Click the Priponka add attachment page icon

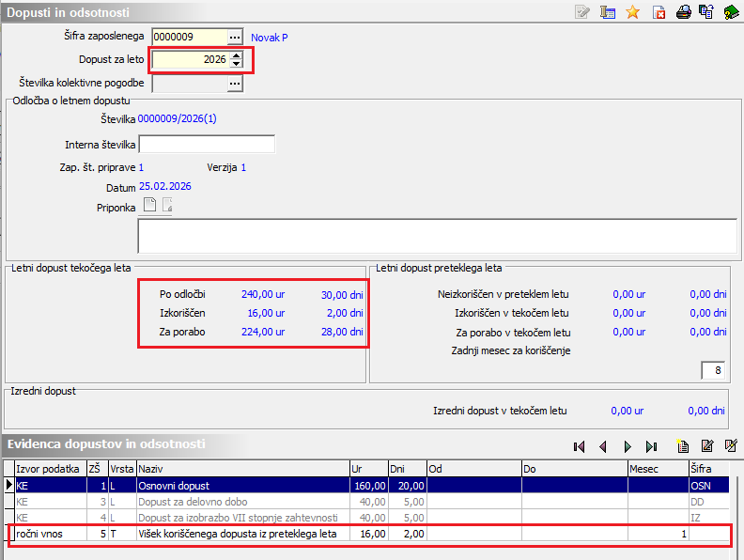148,207
